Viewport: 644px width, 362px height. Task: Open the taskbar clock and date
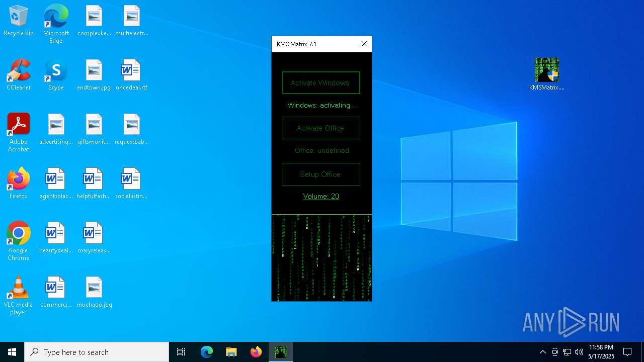pos(601,352)
